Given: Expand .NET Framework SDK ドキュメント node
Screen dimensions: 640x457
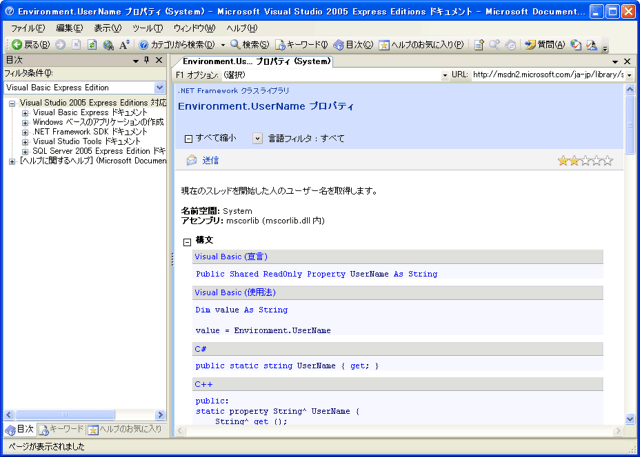Looking at the screenshot, I should tap(25, 133).
